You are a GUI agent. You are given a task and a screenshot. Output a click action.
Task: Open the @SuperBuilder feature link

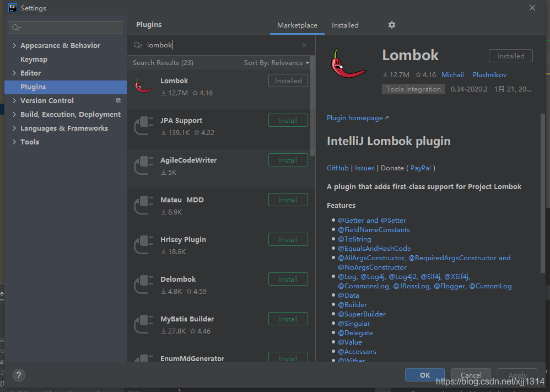tap(362, 314)
